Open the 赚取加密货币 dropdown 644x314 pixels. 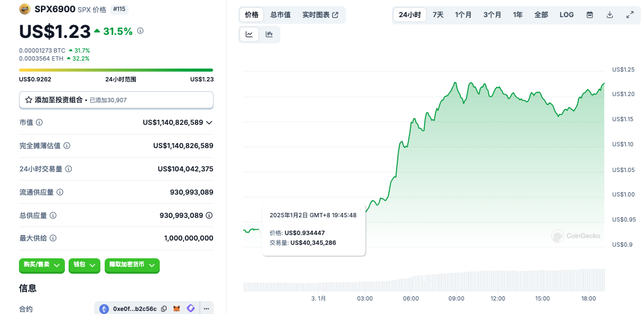132,266
